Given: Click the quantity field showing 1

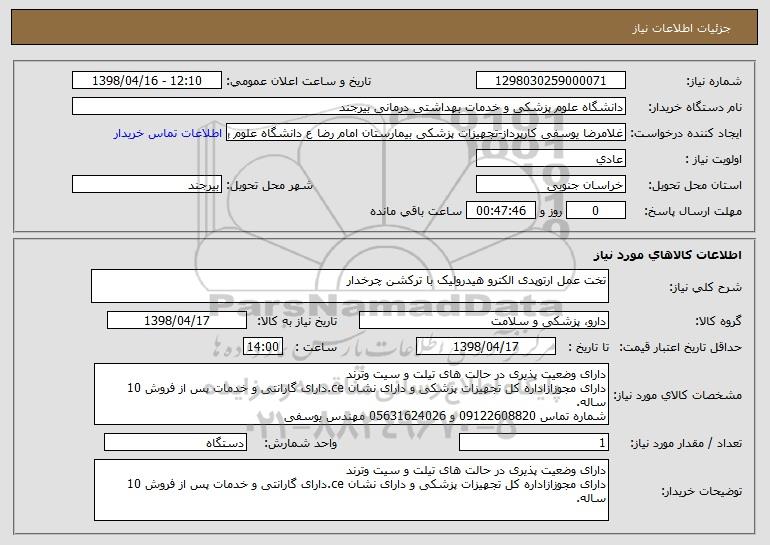Looking at the screenshot, I should click(x=534, y=442).
